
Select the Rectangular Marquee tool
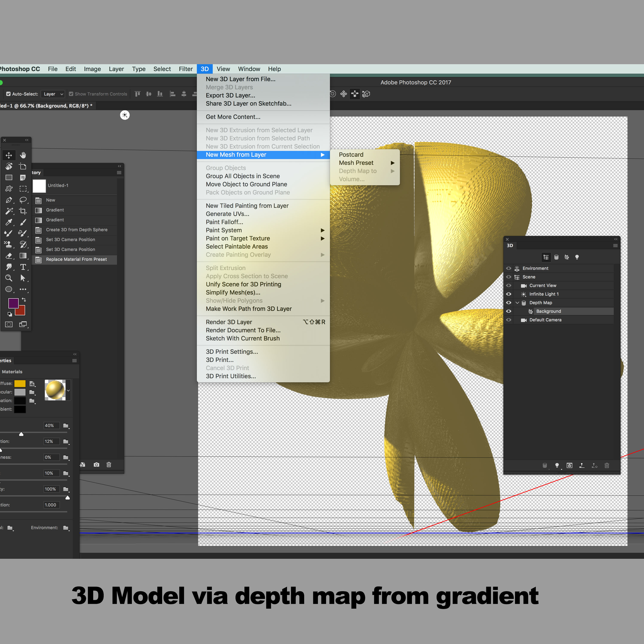[23, 189]
